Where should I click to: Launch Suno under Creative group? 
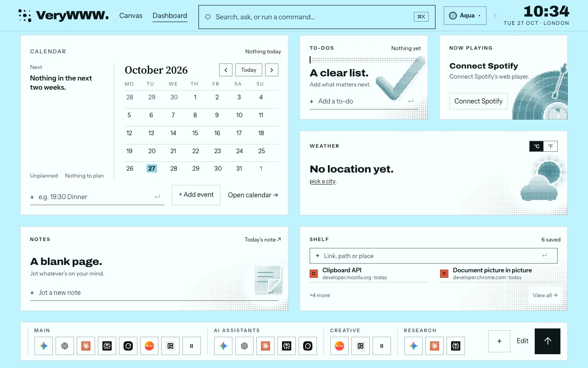(339, 346)
